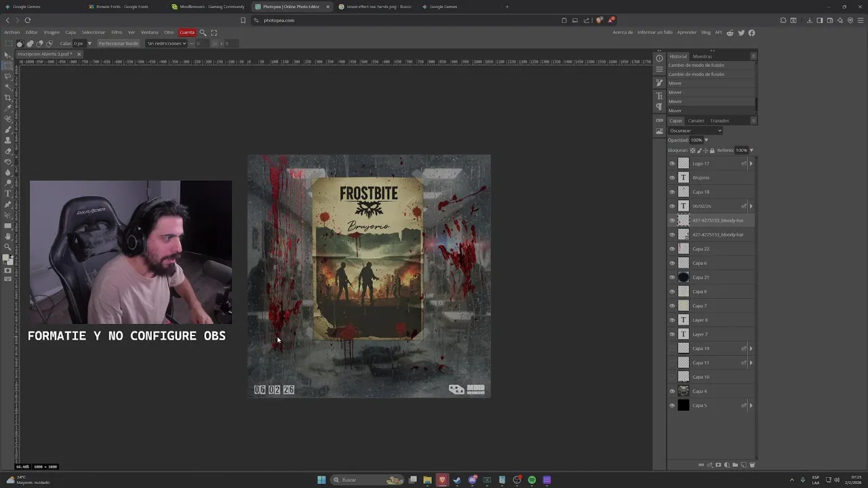Switch to the Muestras tab
The height and width of the screenshot is (488, 868).
pos(702,56)
